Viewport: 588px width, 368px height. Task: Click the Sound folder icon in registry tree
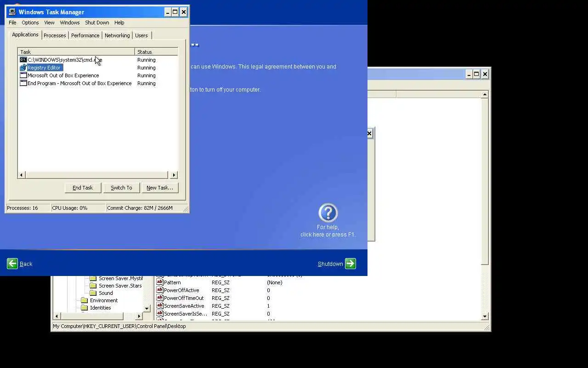pos(93,293)
